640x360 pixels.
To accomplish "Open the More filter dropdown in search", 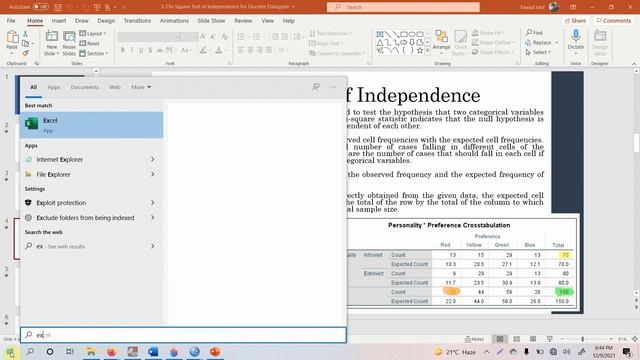I will pyautogui.click(x=141, y=87).
